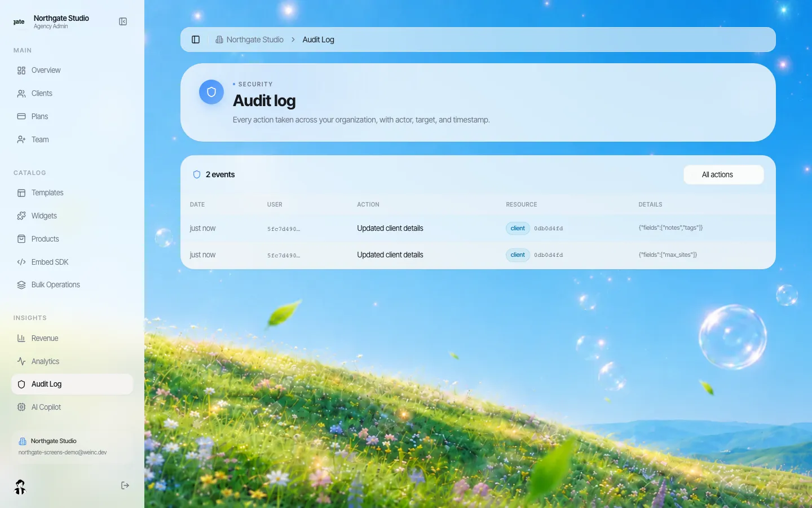Click the notes and tags event user ID

[284, 229]
